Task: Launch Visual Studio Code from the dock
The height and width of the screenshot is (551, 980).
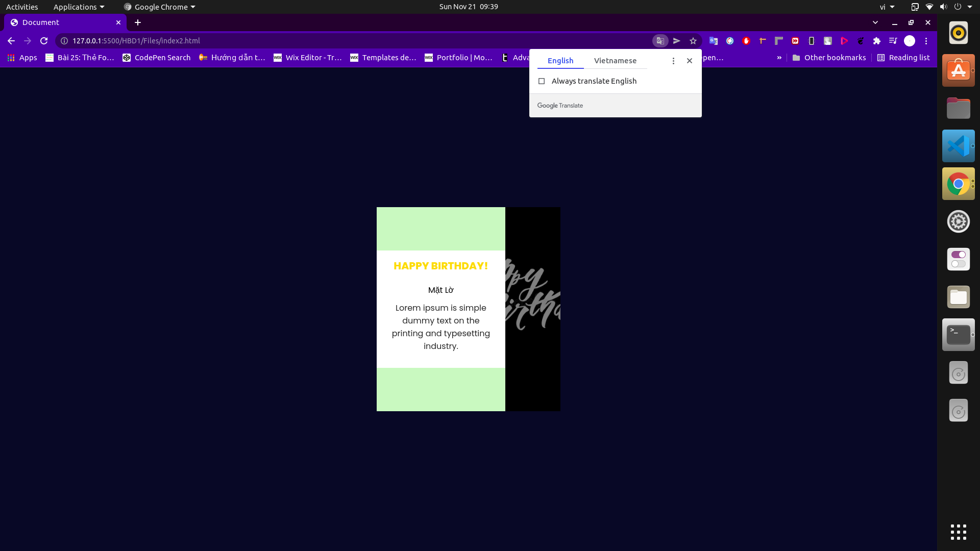Action: [x=958, y=145]
